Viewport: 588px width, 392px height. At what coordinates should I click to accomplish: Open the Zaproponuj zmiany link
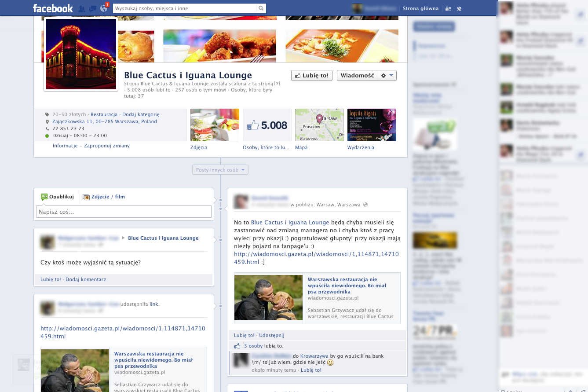tap(107, 146)
